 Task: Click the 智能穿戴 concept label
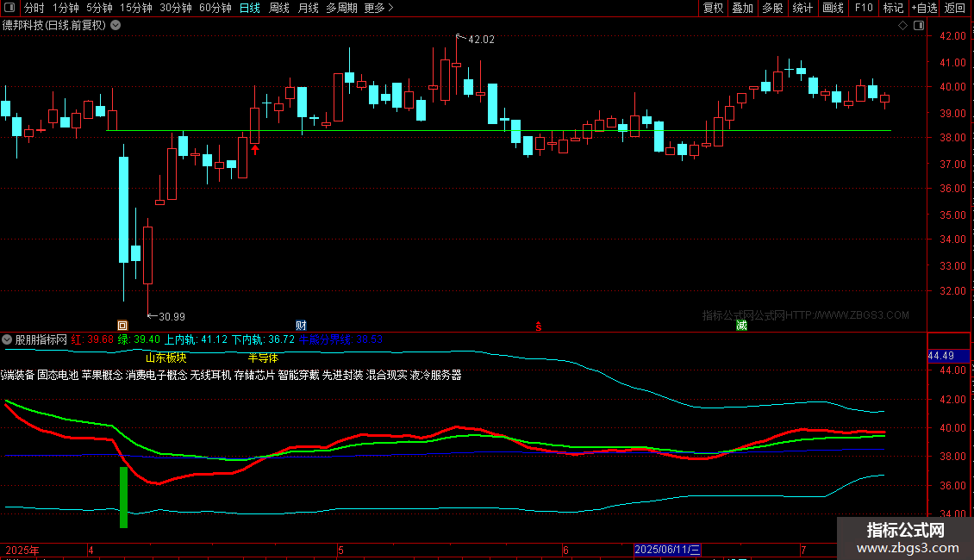[299, 375]
